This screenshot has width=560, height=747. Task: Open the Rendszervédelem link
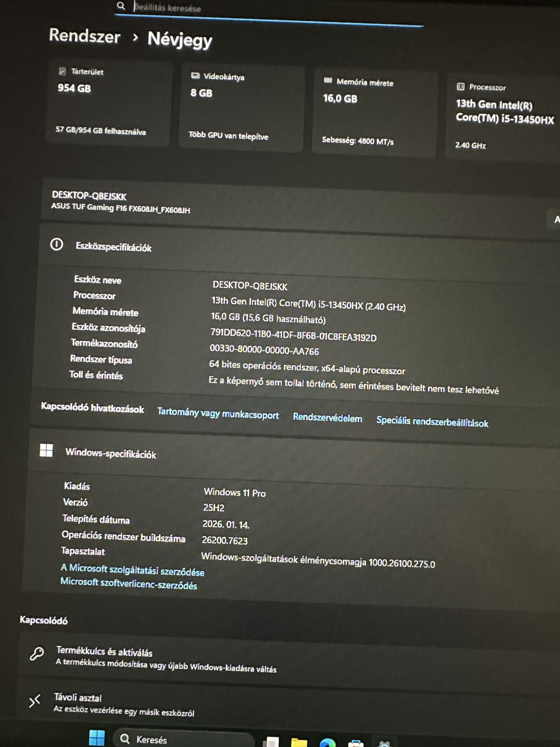(327, 418)
